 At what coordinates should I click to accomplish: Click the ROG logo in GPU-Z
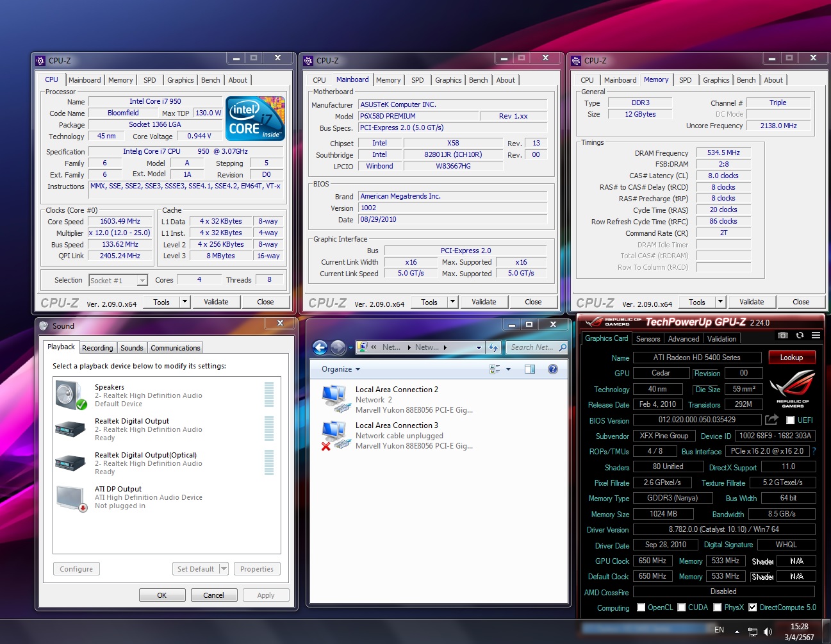pos(793,388)
